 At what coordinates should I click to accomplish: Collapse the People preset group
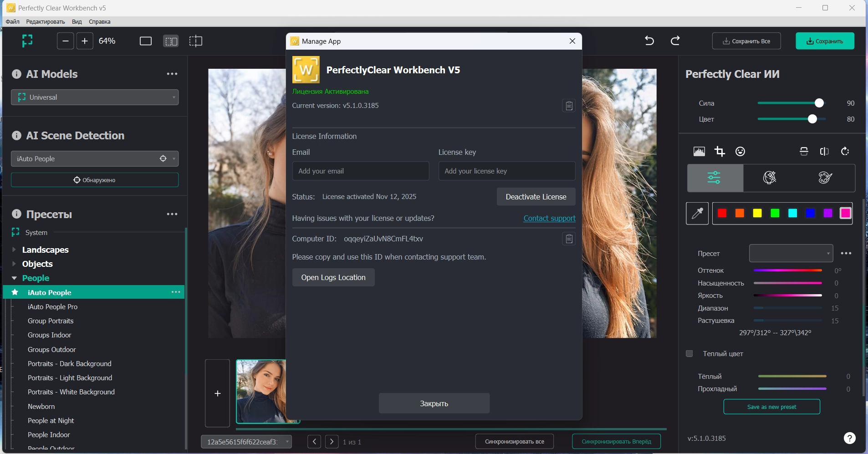click(14, 278)
